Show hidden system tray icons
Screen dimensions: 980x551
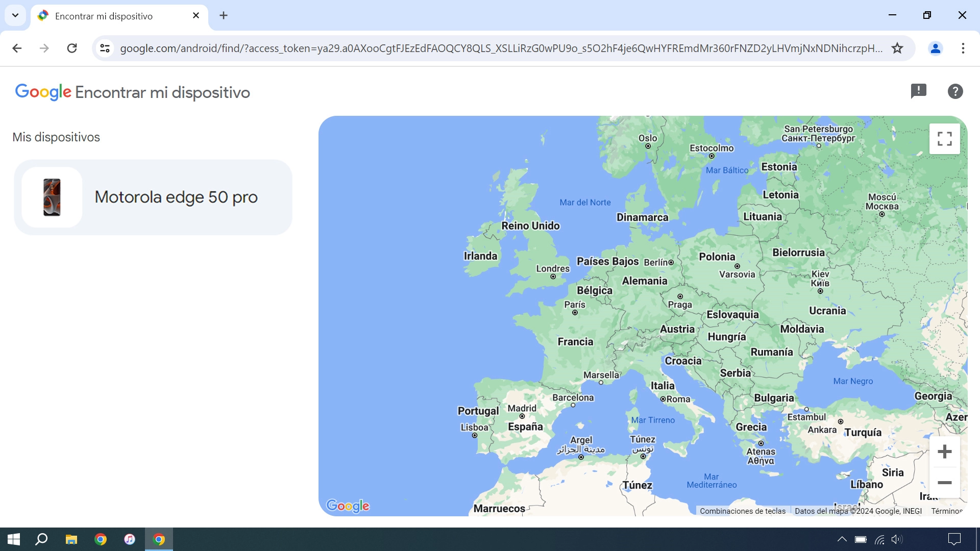842,539
